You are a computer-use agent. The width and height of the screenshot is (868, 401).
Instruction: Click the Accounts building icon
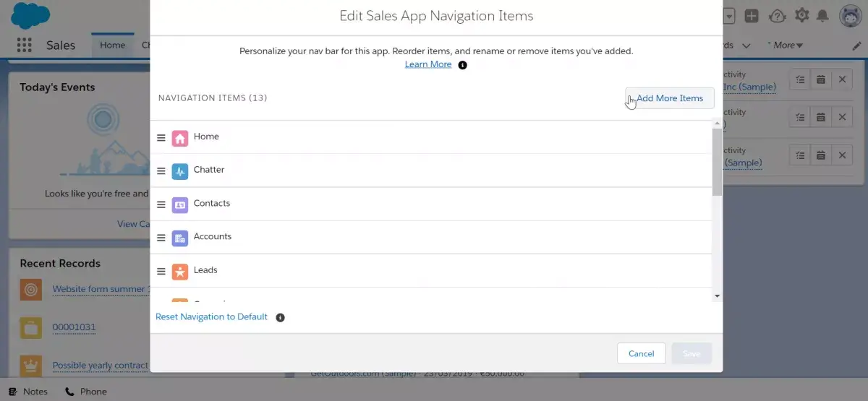click(180, 237)
